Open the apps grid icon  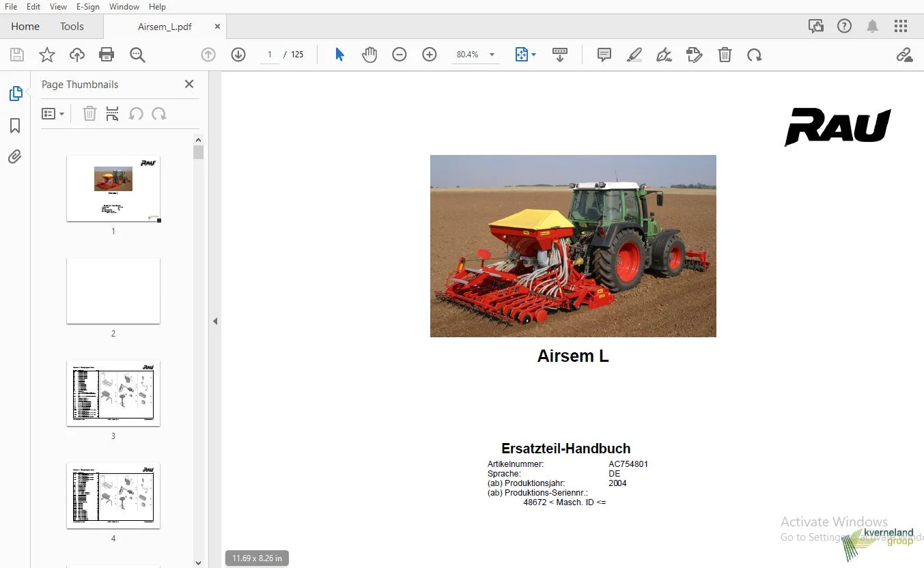click(901, 26)
